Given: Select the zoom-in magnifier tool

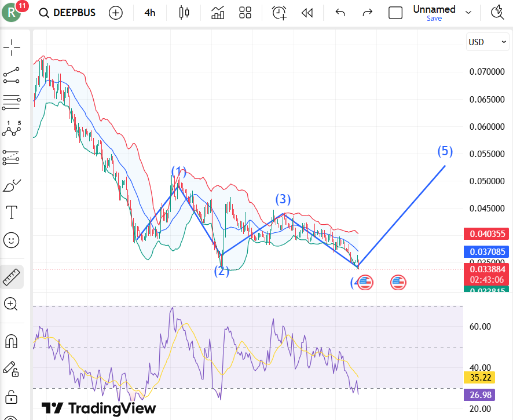Looking at the screenshot, I should point(12,304).
